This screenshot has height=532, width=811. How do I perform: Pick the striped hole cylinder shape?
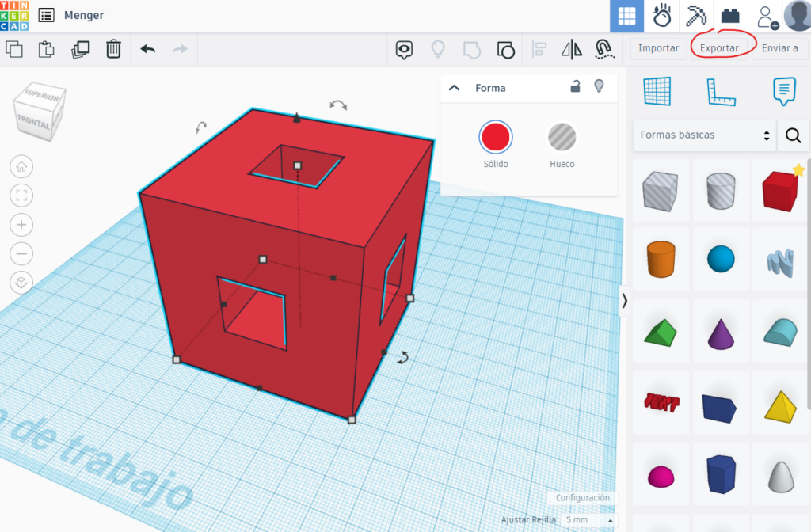pos(721,191)
